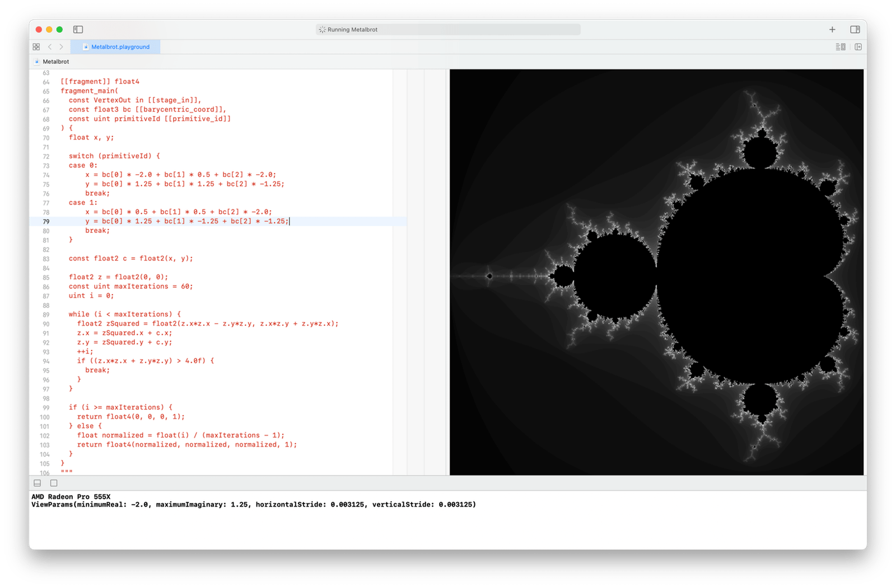Viewport: 896px width, 588px height.
Task: Click the y assignment code on line 79
Action: point(187,221)
